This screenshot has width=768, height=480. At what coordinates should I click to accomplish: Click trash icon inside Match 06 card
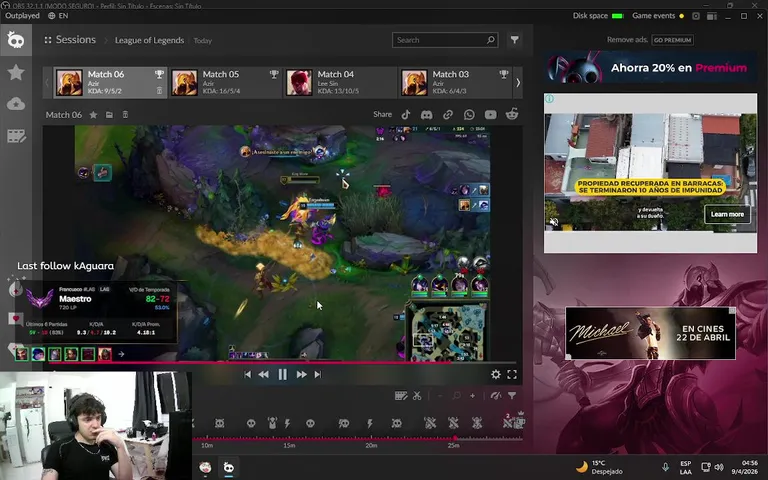point(159,91)
